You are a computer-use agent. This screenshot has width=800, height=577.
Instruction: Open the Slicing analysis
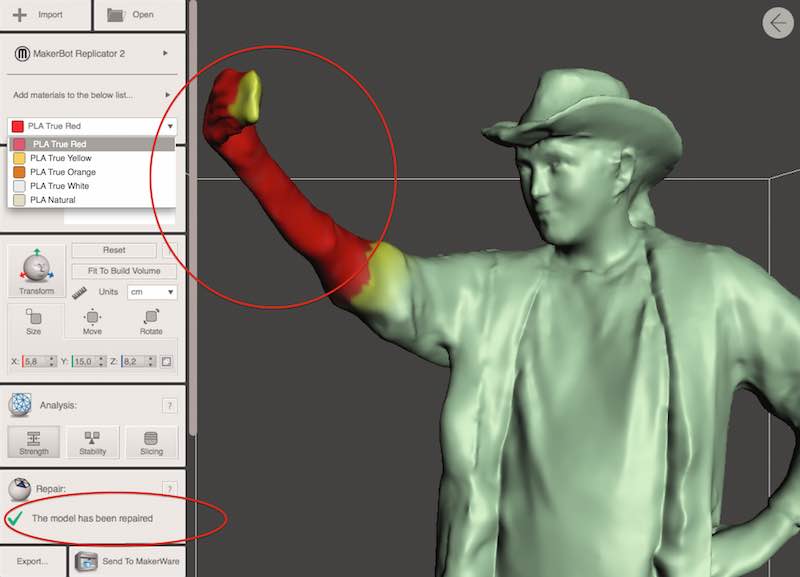pos(152,442)
